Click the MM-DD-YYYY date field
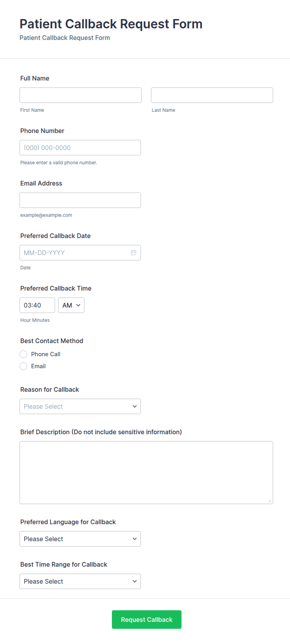290x644 pixels. coord(80,253)
